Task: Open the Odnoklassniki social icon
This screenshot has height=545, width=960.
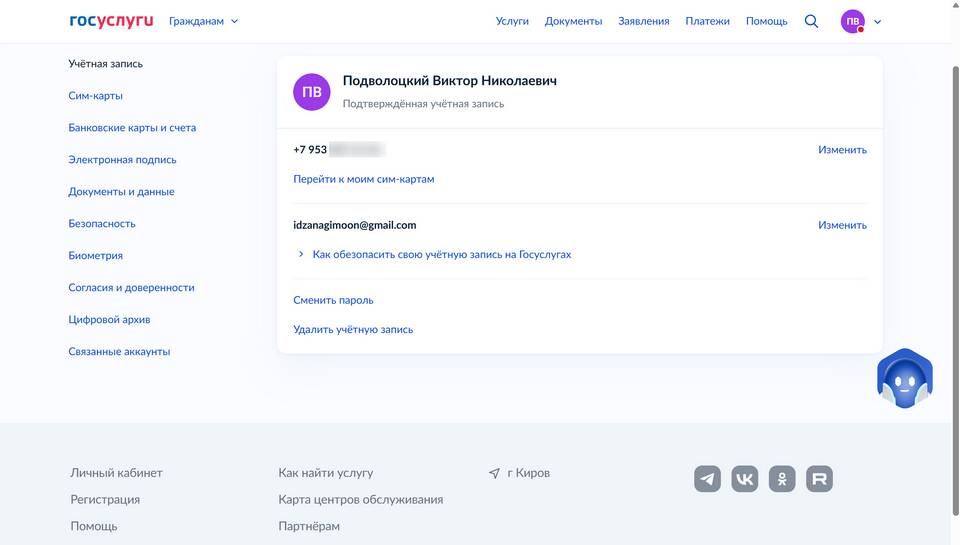Action: (782, 479)
